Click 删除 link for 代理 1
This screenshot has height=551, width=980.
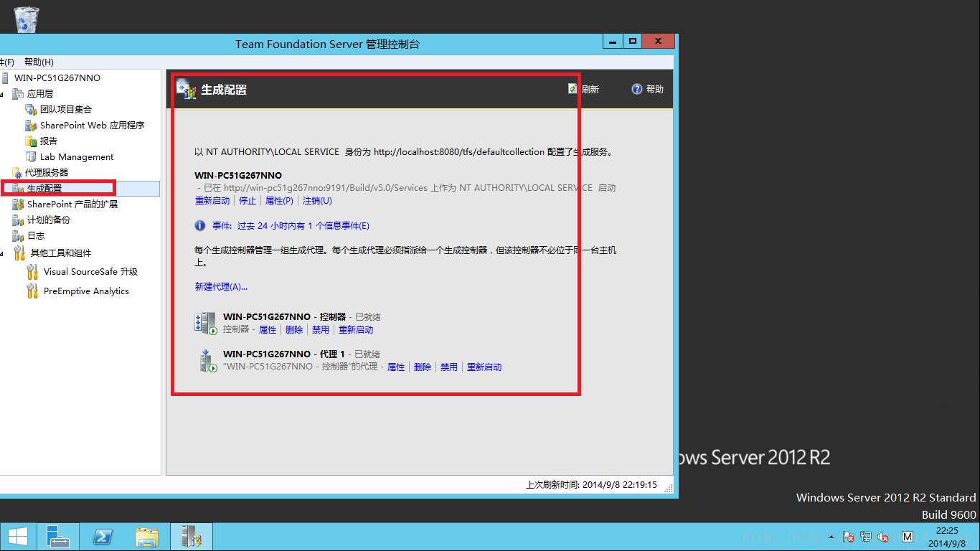pos(423,367)
